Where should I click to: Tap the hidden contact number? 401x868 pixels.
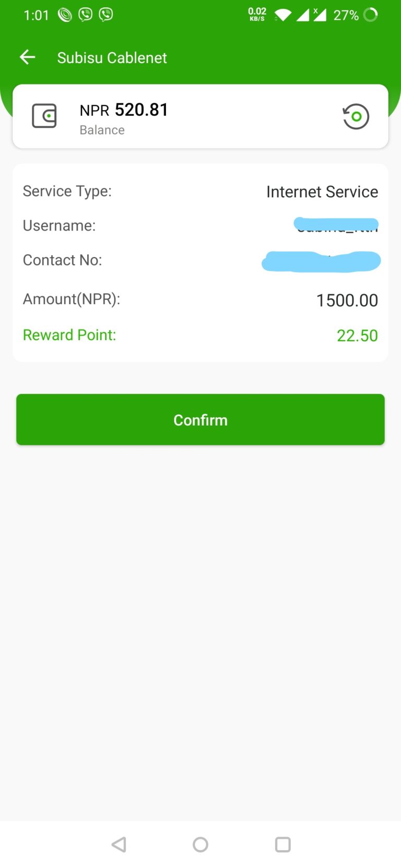coord(321,261)
